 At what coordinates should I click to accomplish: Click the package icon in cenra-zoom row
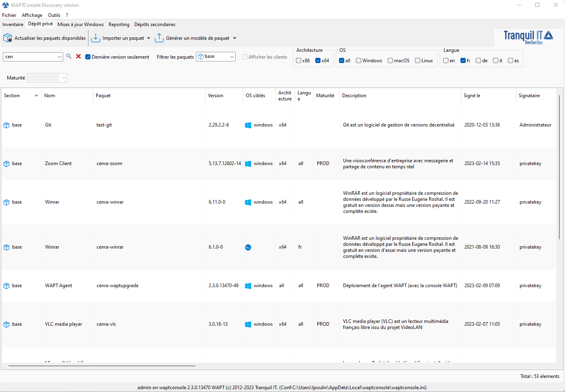coord(6,163)
